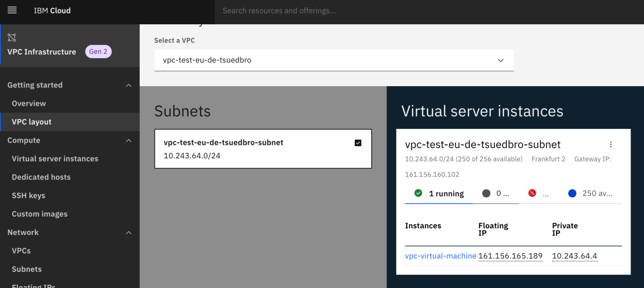Click the gray stopped instances status icon
The height and width of the screenshot is (288, 644).
pyautogui.click(x=487, y=193)
